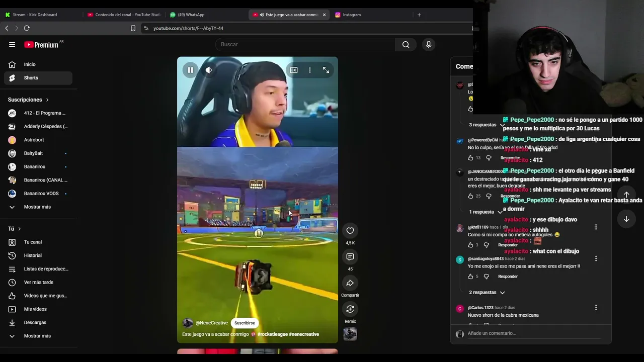Expand the Tú section chevron
The width and height of the screenshot is (644, 362).
pyautogui.click(x=20, y=229)
